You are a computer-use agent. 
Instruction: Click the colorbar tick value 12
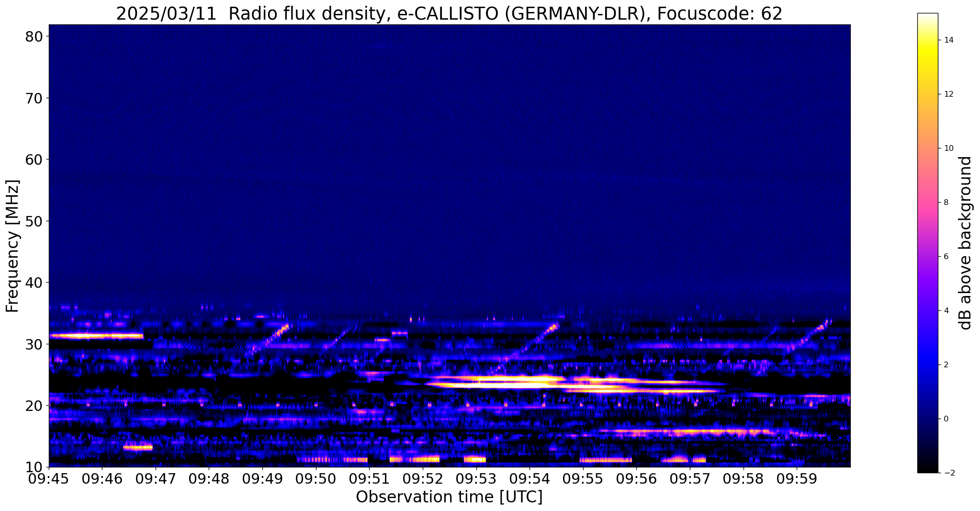coord(948,94)
